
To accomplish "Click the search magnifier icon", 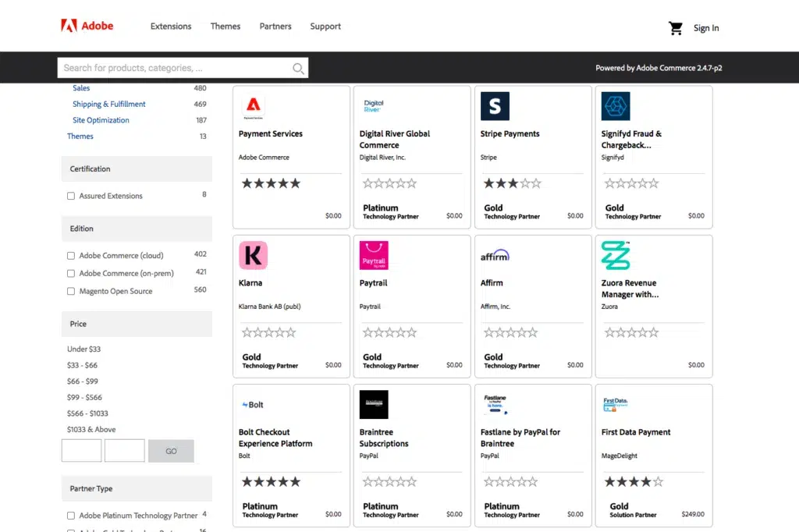I will 298,69.
